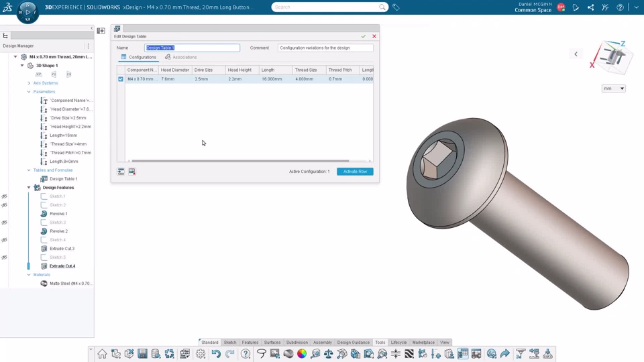The image size is (644, 362).
Task: Click the add row icon in design table
Action: (121, 172)
